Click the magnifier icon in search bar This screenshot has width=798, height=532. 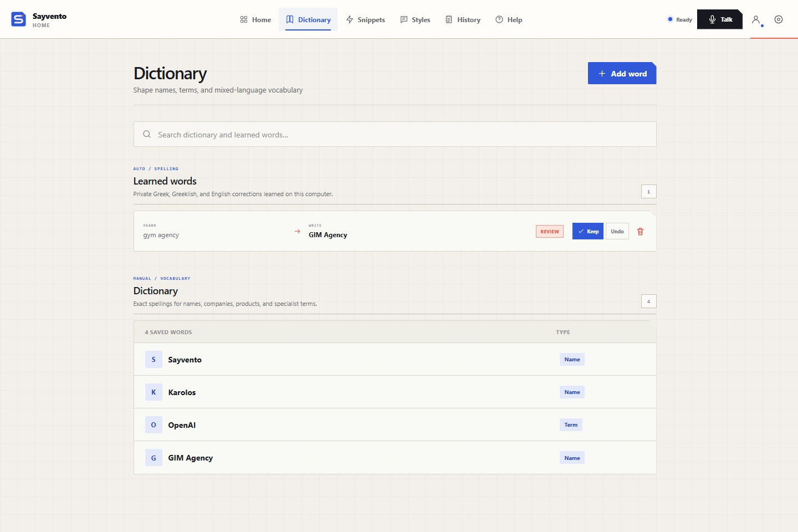(147, 134)
